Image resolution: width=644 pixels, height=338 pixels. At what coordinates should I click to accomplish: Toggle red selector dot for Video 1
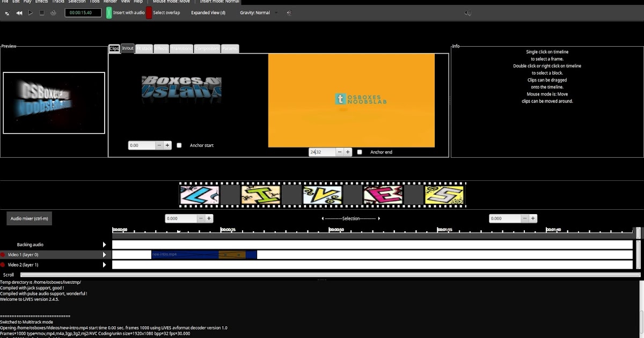pyautogui.click(x=3, y=255)
